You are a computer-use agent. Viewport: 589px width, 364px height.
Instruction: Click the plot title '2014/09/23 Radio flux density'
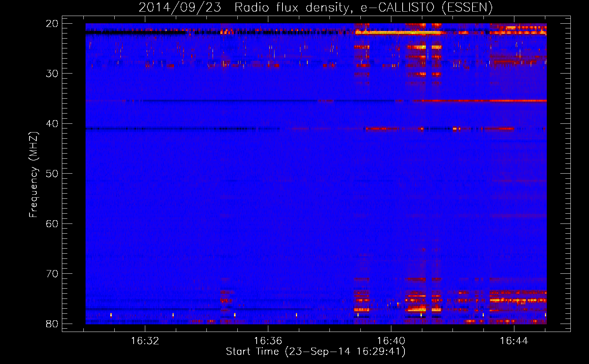(x=245, y=8)
